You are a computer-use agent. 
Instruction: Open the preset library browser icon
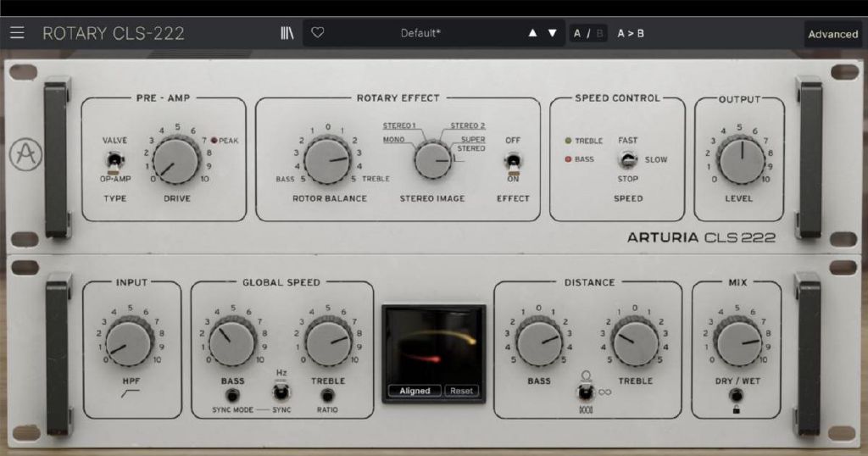pos(287,33)
